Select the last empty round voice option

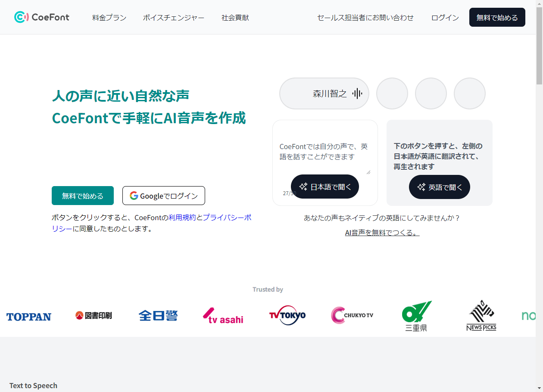(470, 93)
